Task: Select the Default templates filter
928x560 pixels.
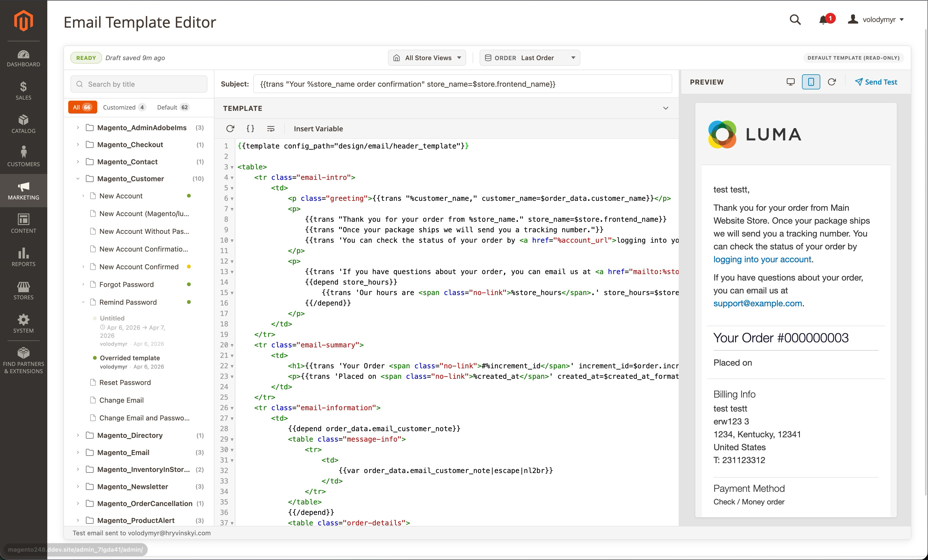Action: click(167, 107)
